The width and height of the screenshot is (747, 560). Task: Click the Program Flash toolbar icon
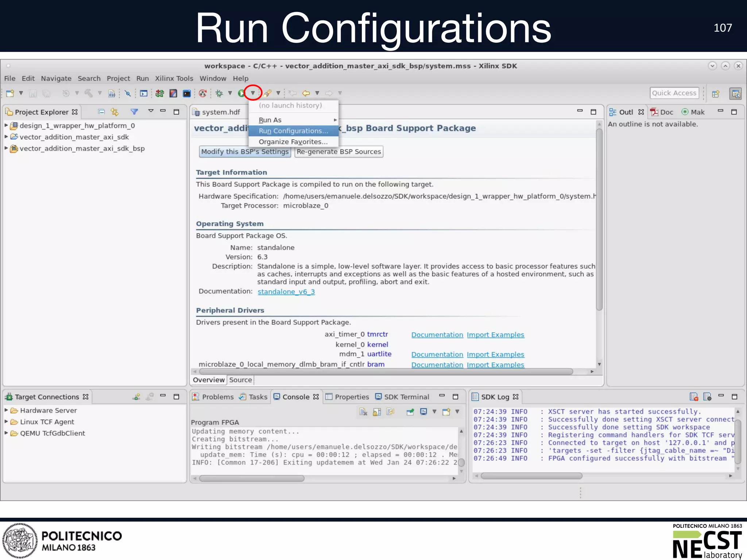[x=173, y=93]
